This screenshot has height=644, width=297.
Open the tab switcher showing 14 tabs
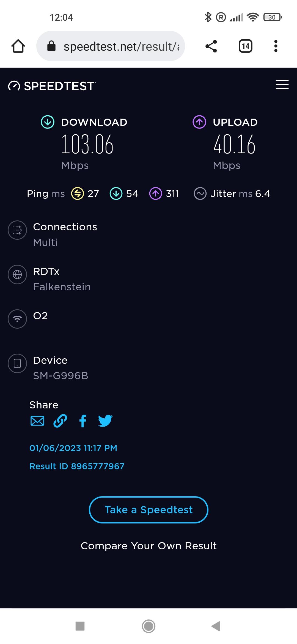click(x=246, y=46)
